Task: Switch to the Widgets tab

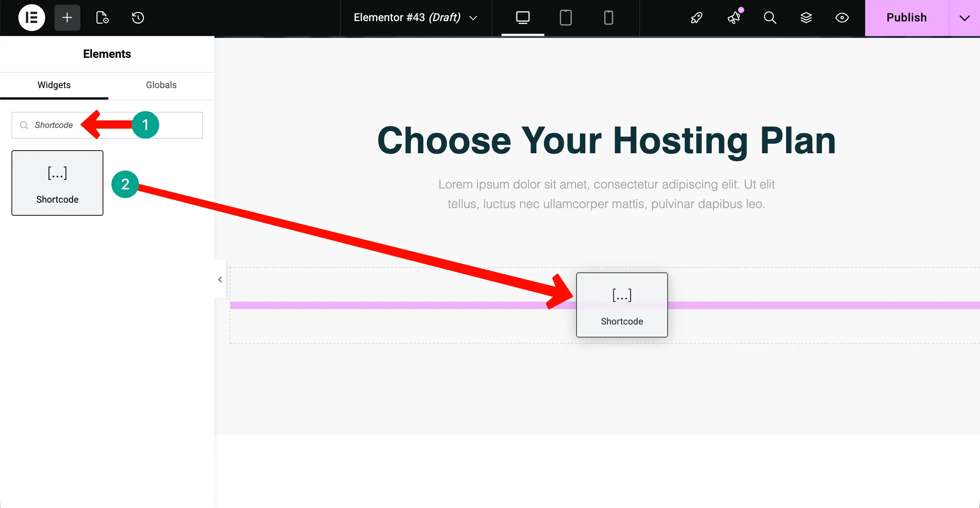Action: coord(54,85)
